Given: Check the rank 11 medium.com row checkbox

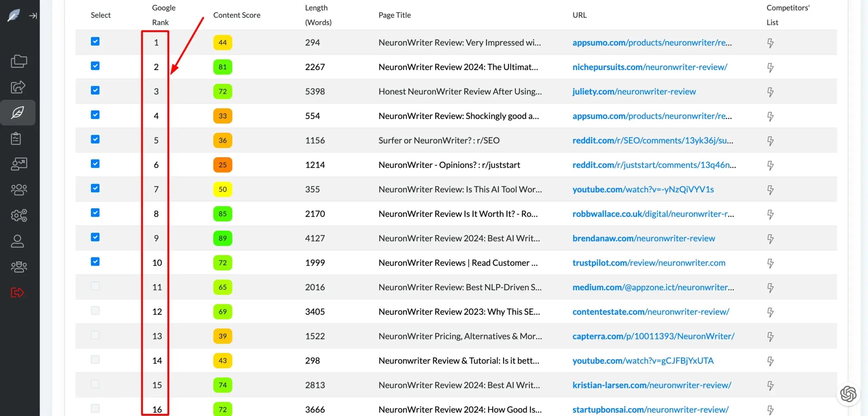Looking at the screenshot, I should (95, 286).
